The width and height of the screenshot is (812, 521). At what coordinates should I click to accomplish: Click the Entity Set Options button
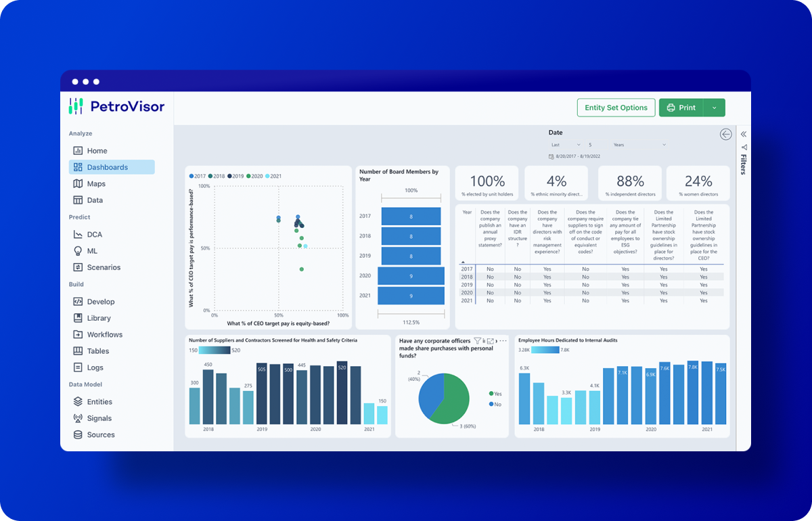616,108
